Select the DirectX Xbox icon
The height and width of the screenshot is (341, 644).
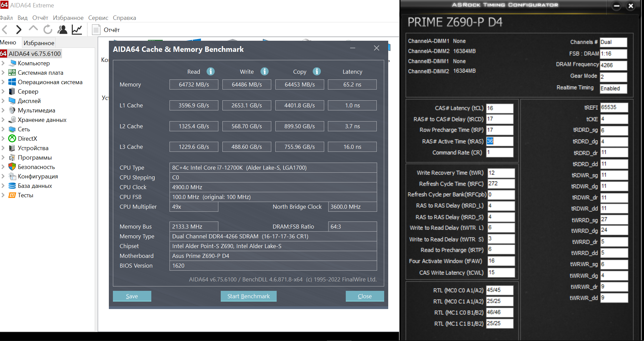pyautogui.click(x=12, y=138)
